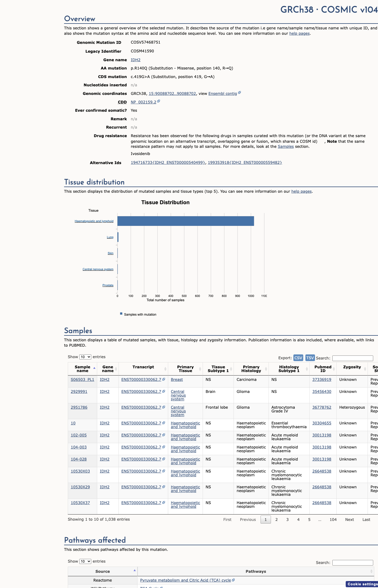Open transcript external icon in 10530X03 row
The image size is (378, 588).
point(164,471)
